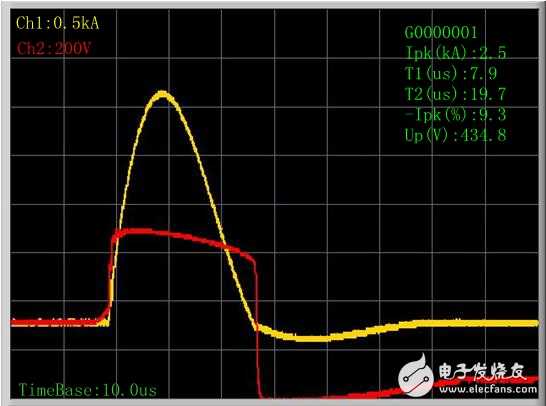Select the Ipk(kA):2.5 measurement
Image resolution: width=546 pixels, height=406 pixels.
coord(456,53)
